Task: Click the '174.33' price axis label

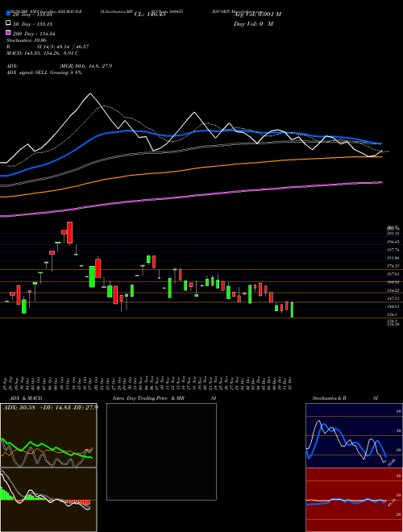Action: [x=394, y=266]
